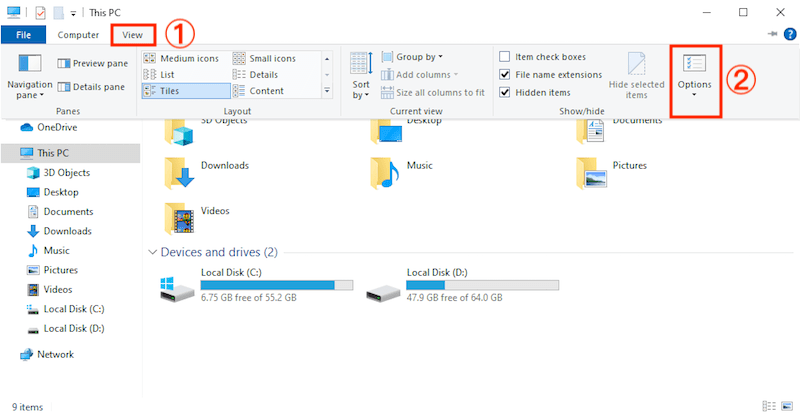Collapse Devices and drives group
The width and height of the screenshot is (800, 417).
152,252
